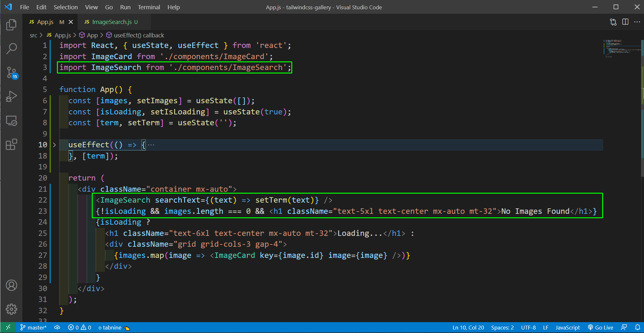Open the Go menu

point(109,7)
